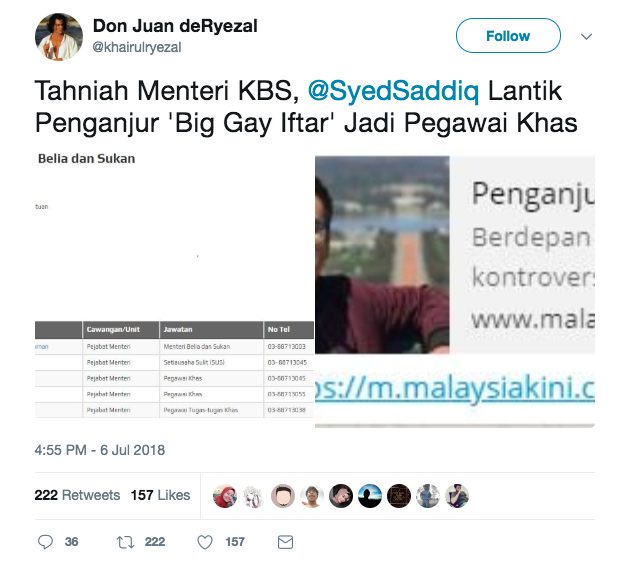Like the tweet with heart icon
This screenshot has height=568, width=628.
point(205,542)
